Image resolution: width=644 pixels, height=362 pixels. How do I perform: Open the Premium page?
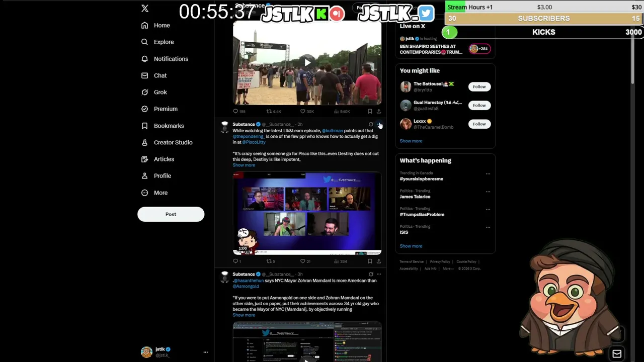[x=159, y=109]
